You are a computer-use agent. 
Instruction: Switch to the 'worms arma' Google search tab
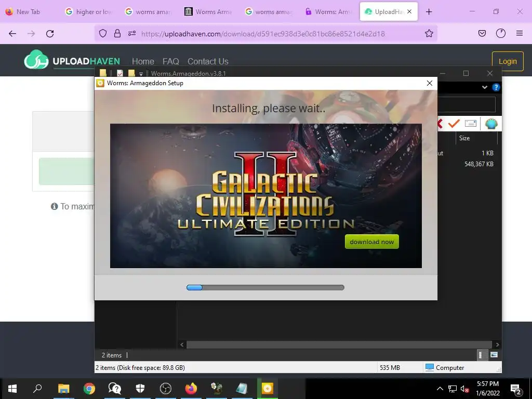(x=269, y=11)
